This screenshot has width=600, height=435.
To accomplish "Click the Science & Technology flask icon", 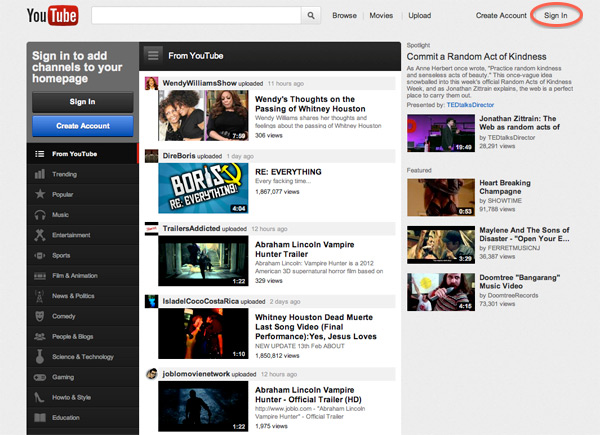I will tap(40, 357).
